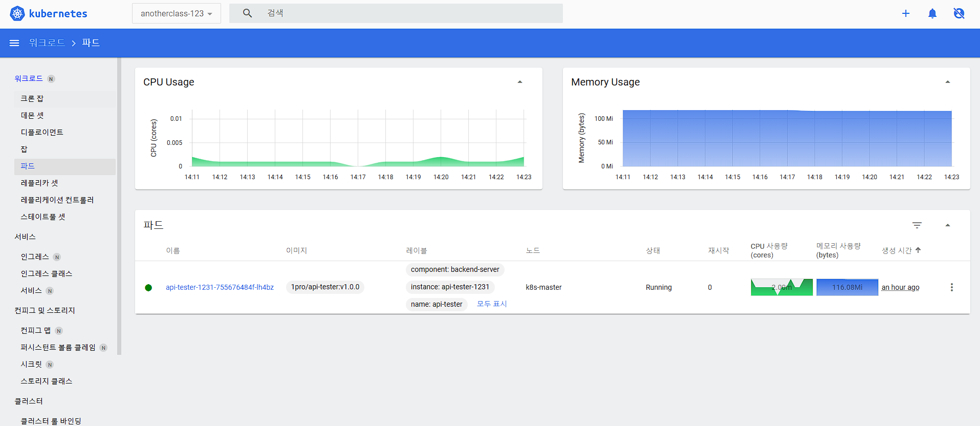980x426 pixels.
Task: Click the user account icon
Action: coord(959,13)
